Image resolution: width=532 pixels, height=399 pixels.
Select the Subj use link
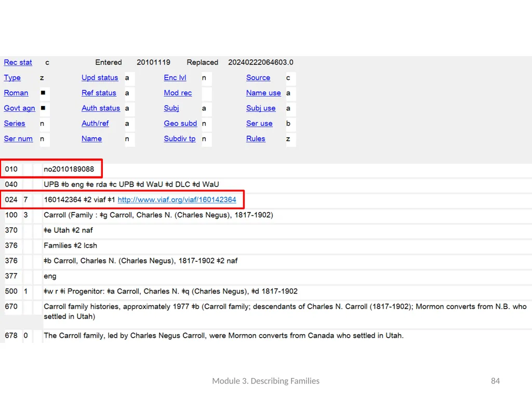[261, 108]
